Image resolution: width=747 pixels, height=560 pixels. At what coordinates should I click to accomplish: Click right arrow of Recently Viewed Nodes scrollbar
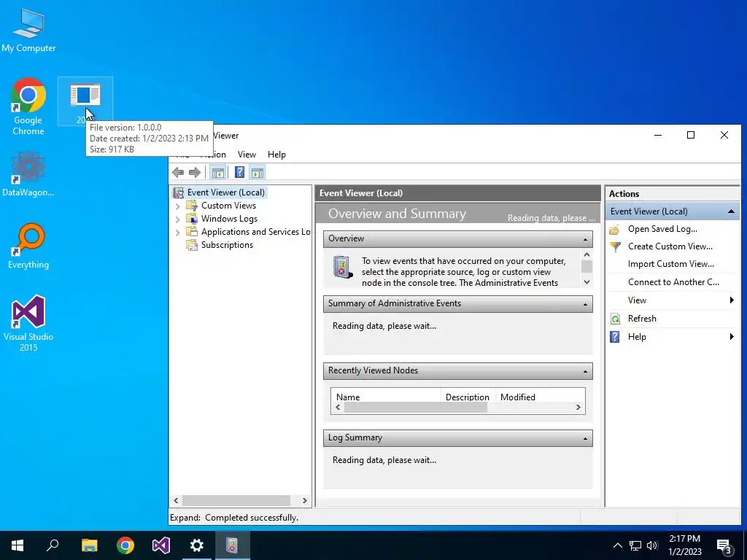578,407
